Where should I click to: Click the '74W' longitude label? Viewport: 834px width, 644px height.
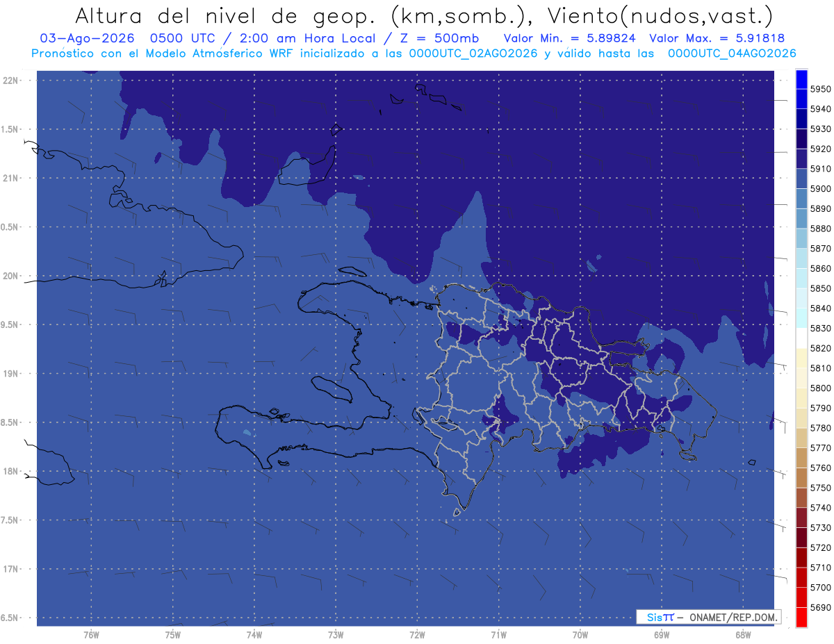(x=254, y=635)
